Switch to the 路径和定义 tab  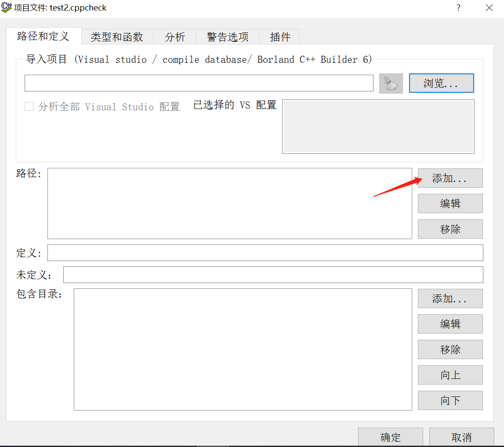click(44, 36)
